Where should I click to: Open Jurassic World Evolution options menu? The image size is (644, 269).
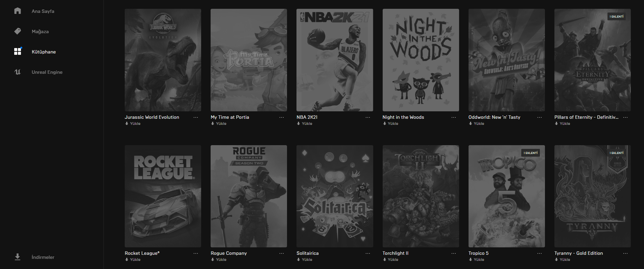[x=196, y=117]
